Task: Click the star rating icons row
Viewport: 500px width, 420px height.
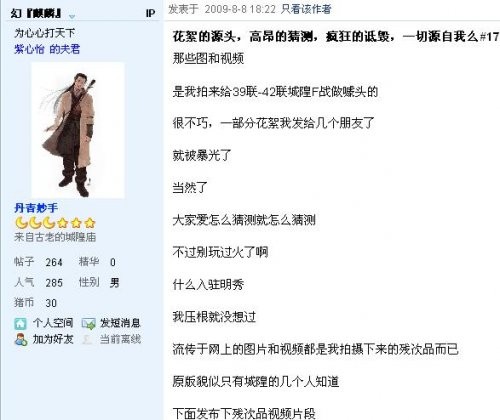Action: (x=55, y=222)
